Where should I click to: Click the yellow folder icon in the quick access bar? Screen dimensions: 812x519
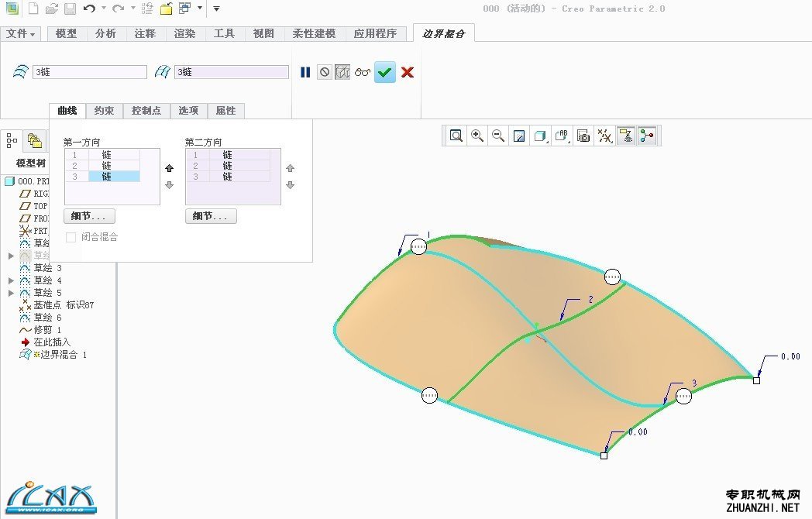[x=167, y=9]
